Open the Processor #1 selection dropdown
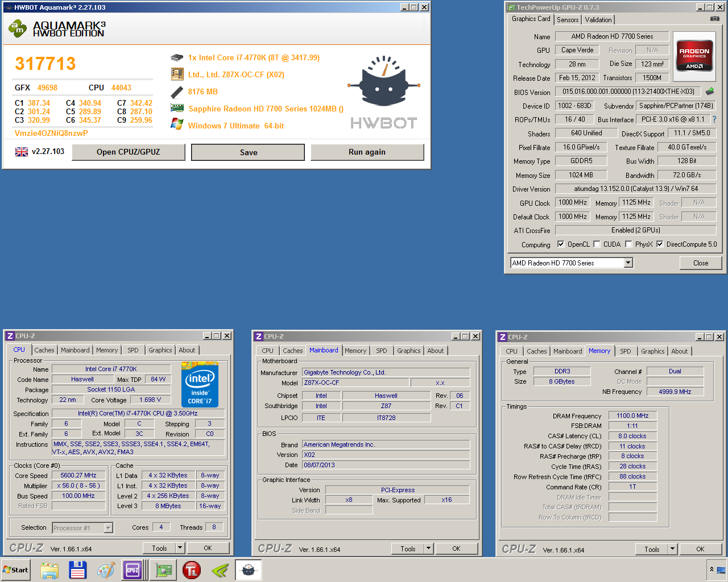Screen dimensions: 728x582 pyautogui.click(x=108, y=528)
